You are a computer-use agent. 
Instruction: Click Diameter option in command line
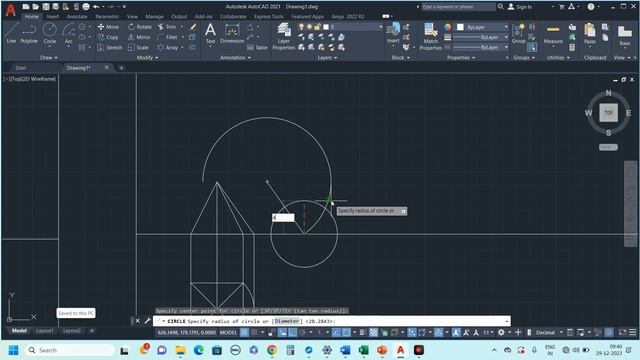[287, 321]
